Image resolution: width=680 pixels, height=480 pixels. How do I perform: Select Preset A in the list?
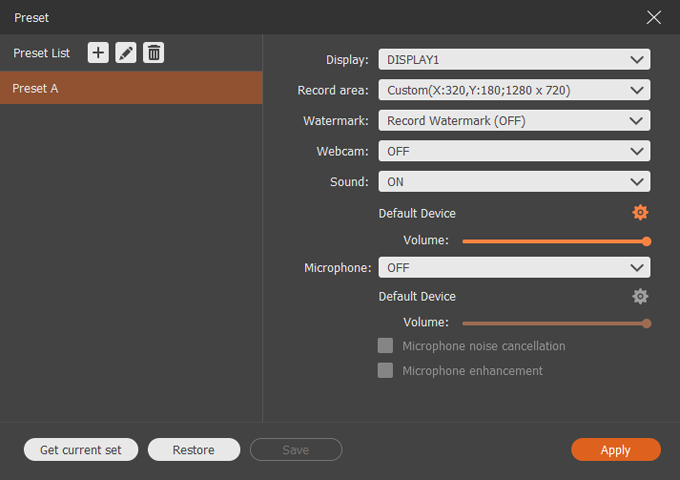[131, 88]
